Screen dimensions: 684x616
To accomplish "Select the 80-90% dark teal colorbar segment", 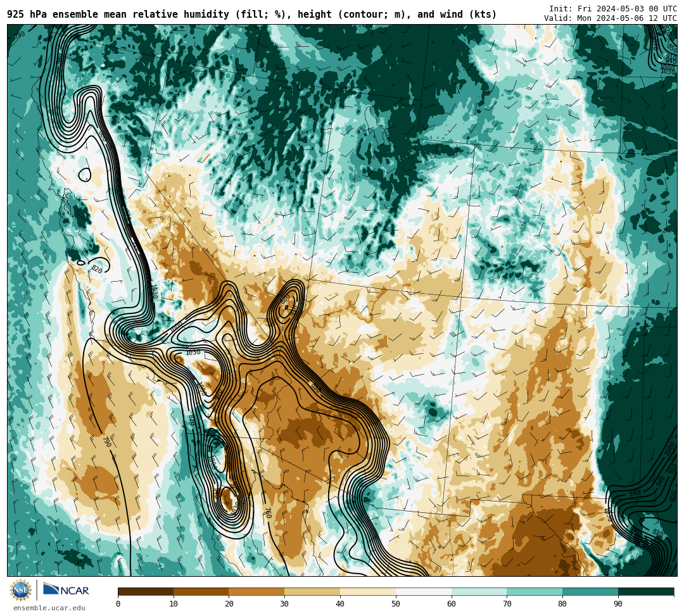I will coord(590,591).
